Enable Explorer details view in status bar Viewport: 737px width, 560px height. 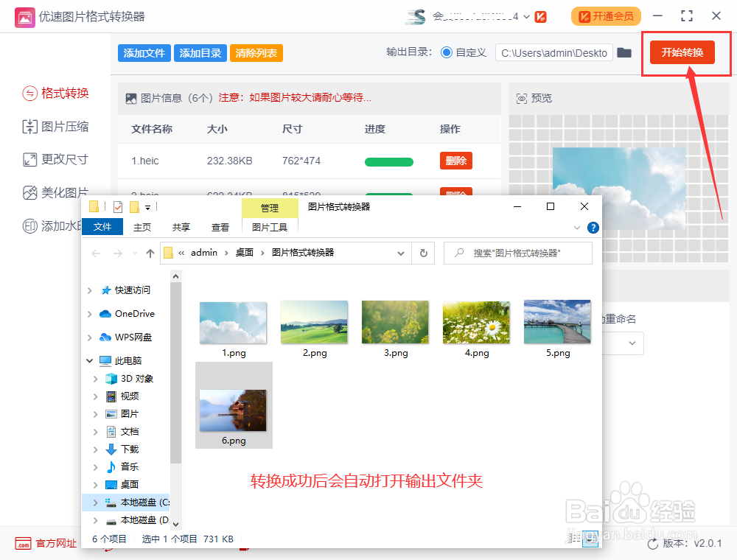(575, 539)
